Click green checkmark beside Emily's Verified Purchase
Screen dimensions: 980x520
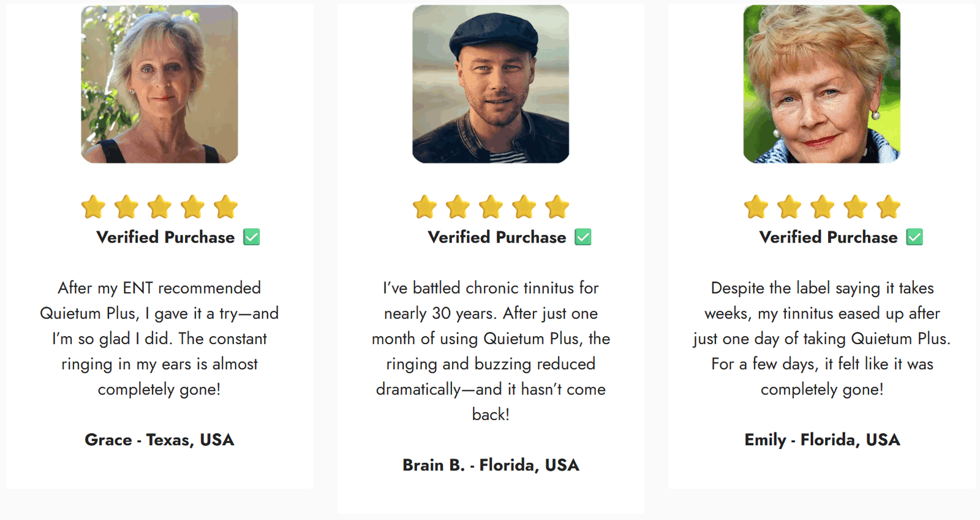pos(914,237)
